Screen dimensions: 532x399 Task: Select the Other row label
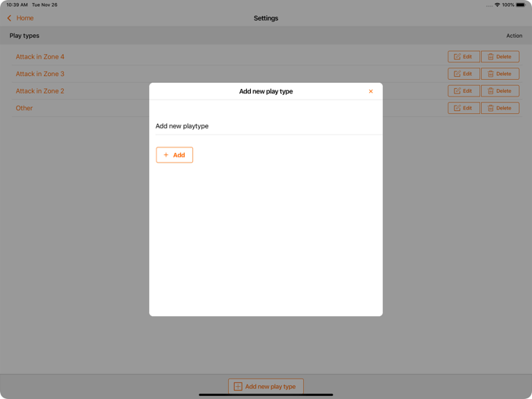pyautogui.click(x=24, y=108)
